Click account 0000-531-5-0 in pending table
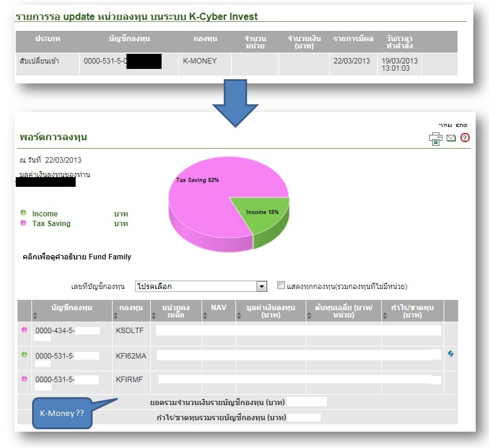 (x=105, y=60)
